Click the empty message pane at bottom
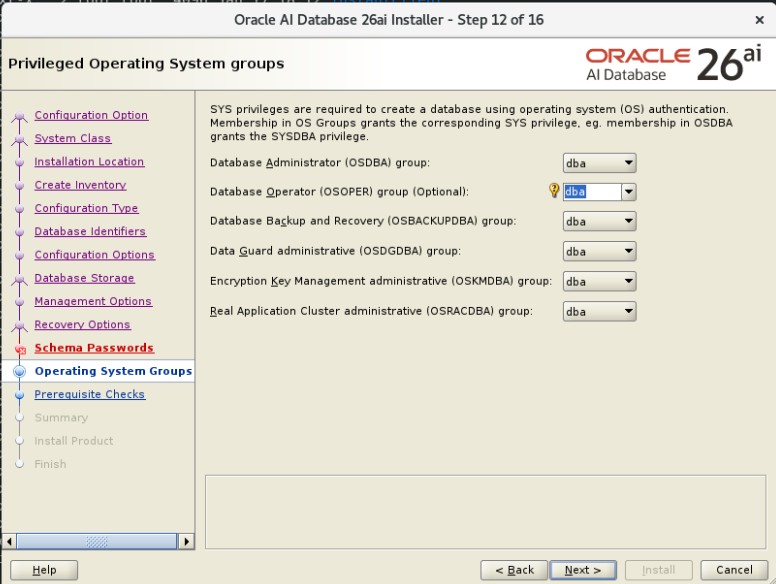 (x=485, y=512)
